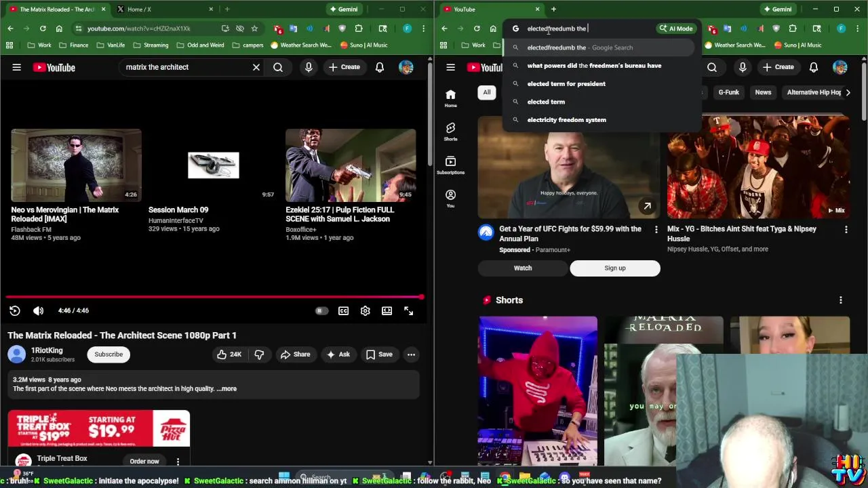Click the search magnifier in left YouTube window

pyautogui.click(x=278, y=67)
